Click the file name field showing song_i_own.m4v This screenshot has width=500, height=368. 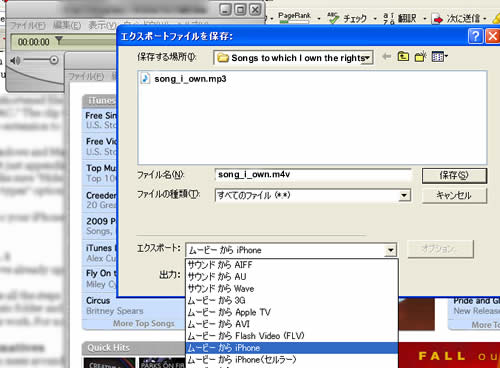click(x=313, y=175)
